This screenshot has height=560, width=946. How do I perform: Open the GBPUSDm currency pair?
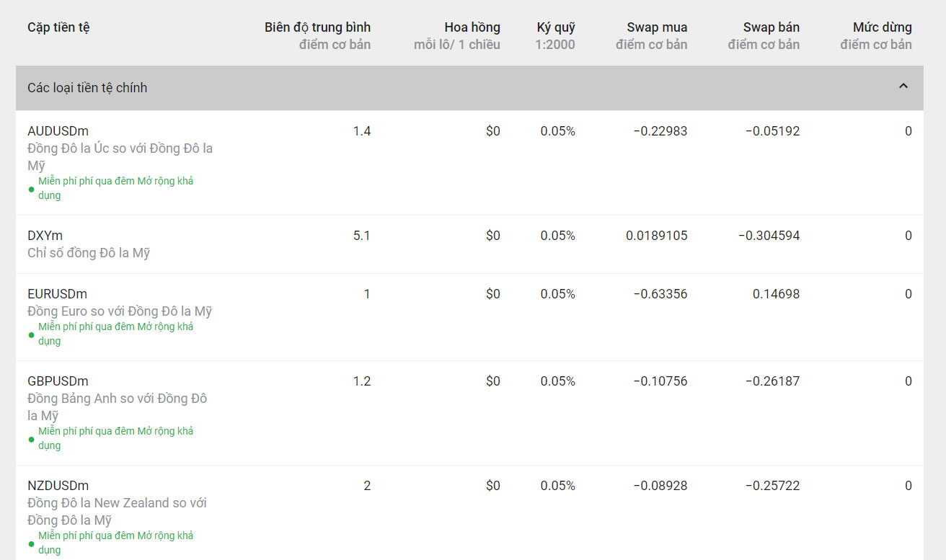tap(58, 381)
